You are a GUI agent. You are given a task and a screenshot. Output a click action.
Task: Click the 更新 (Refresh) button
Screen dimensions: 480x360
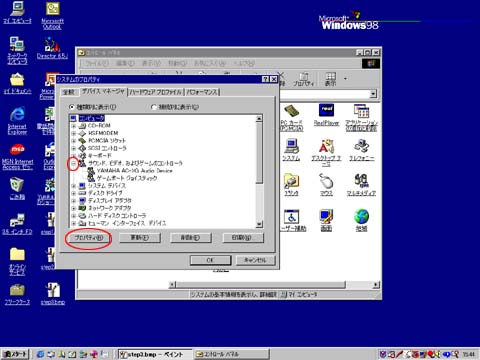click(140, 238)
